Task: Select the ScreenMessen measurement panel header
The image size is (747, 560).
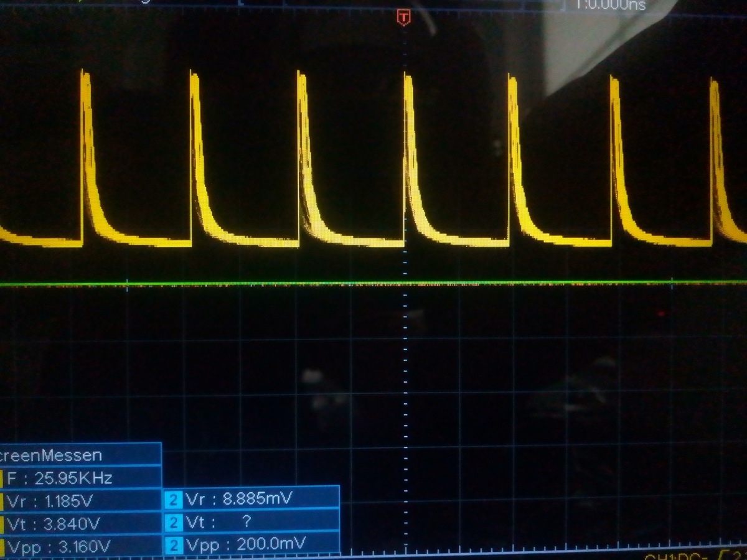Action: click(81, 455)
